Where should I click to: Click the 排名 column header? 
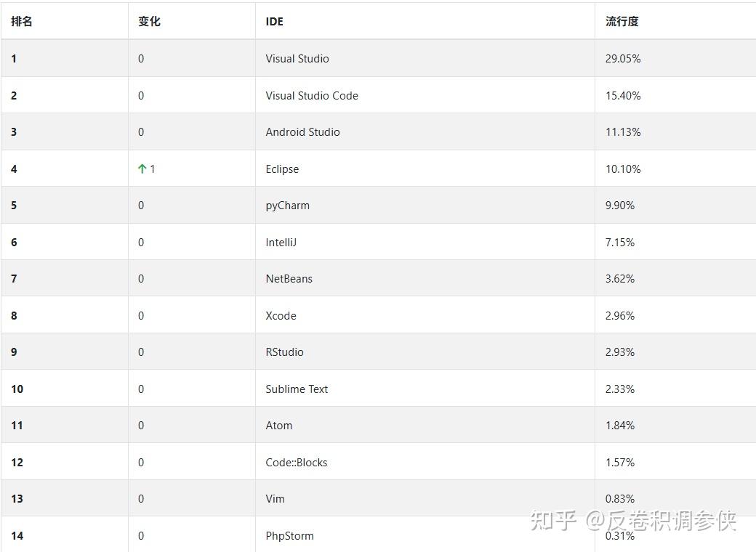[x=22, y=22]
